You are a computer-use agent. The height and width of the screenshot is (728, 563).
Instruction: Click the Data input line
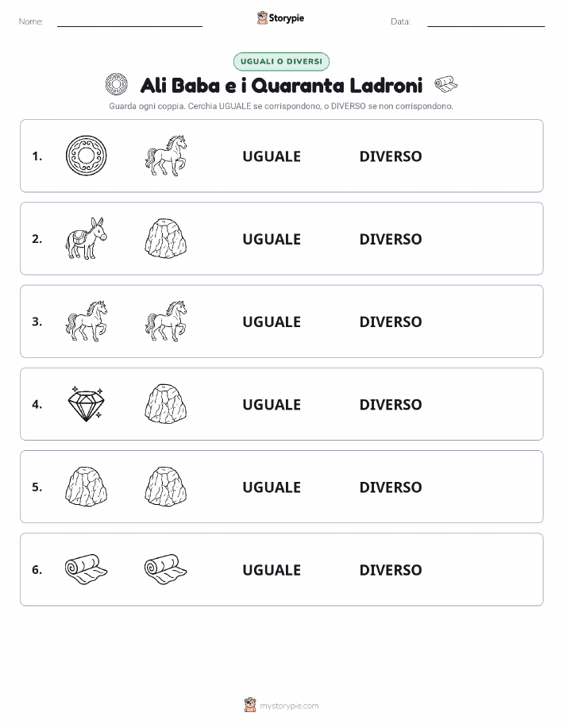pyautogui.click(x=486, y=22)
